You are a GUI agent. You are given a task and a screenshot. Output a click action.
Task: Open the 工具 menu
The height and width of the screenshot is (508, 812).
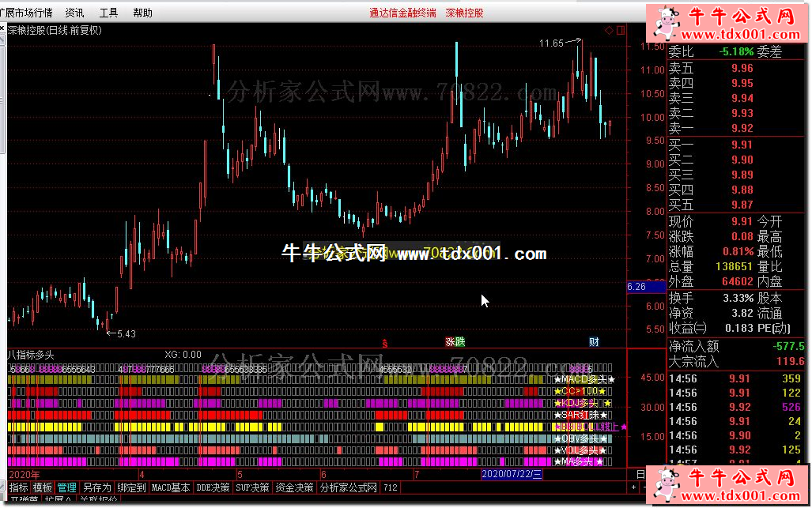(x=108, y=13)
